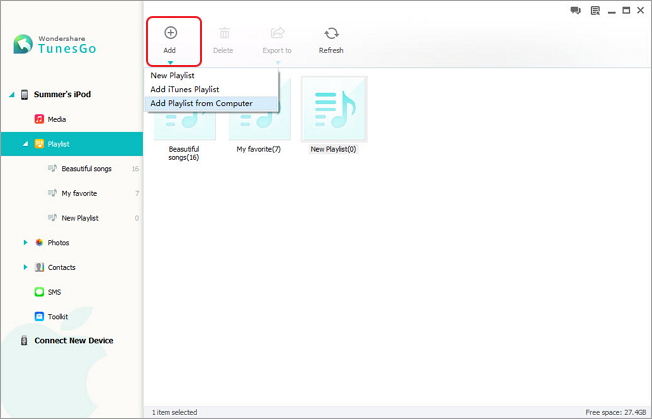This screenshot has height=419, width=652.
Task: Click the Free space: 27.4GB status
Action: (x=616, y=412)
